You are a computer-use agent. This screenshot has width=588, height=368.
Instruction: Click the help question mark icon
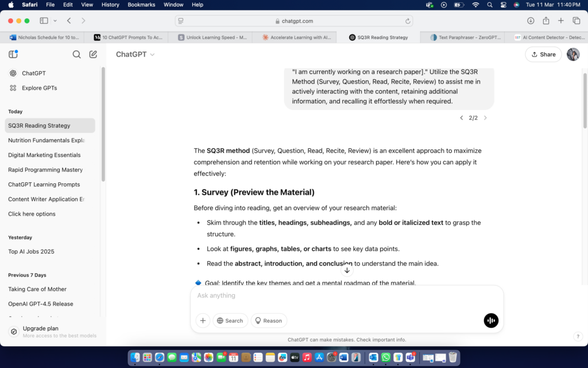click(578, 336)
